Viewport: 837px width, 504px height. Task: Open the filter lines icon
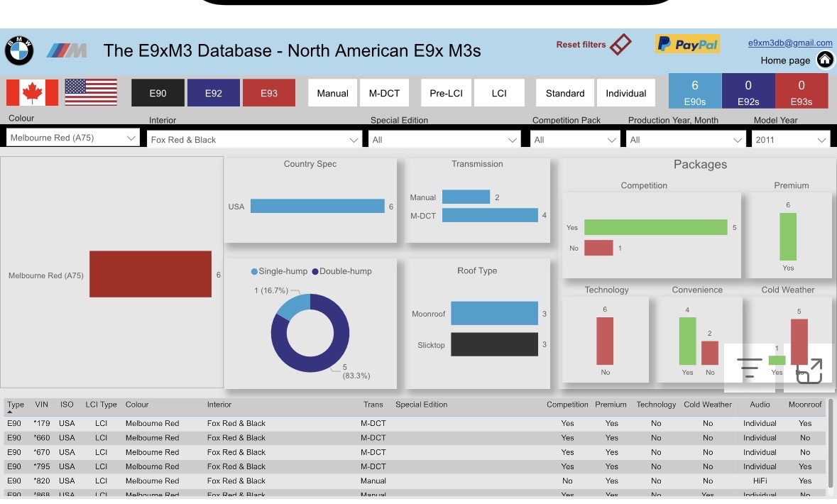click(x=750, y=368)
